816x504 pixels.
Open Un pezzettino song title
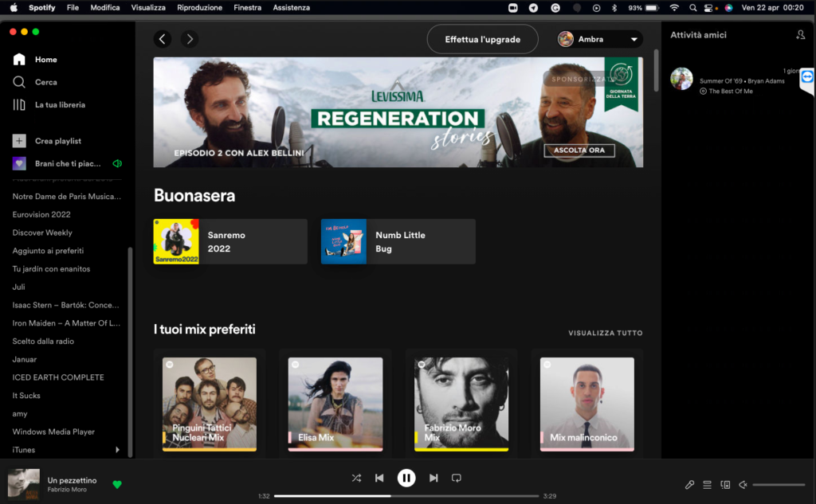[72, 481]
